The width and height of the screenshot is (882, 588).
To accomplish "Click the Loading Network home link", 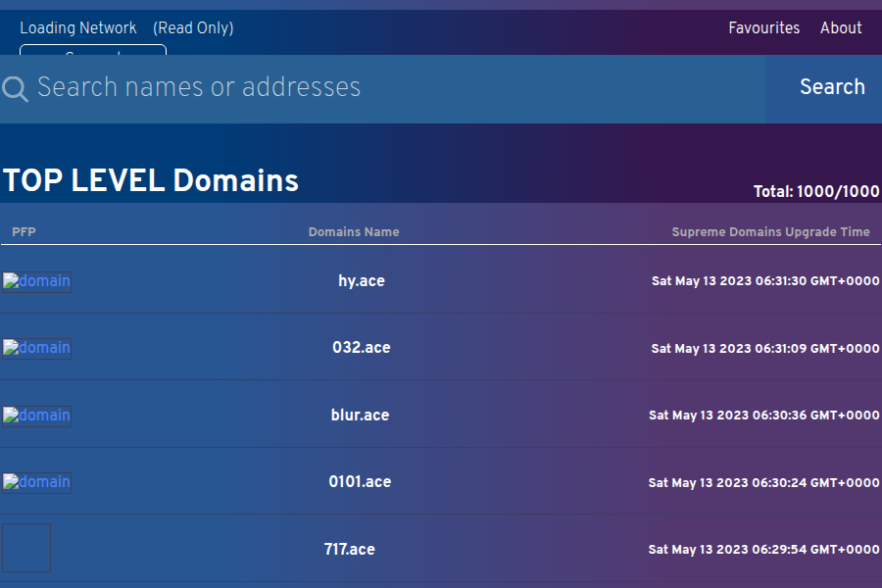I will [78, 27].
